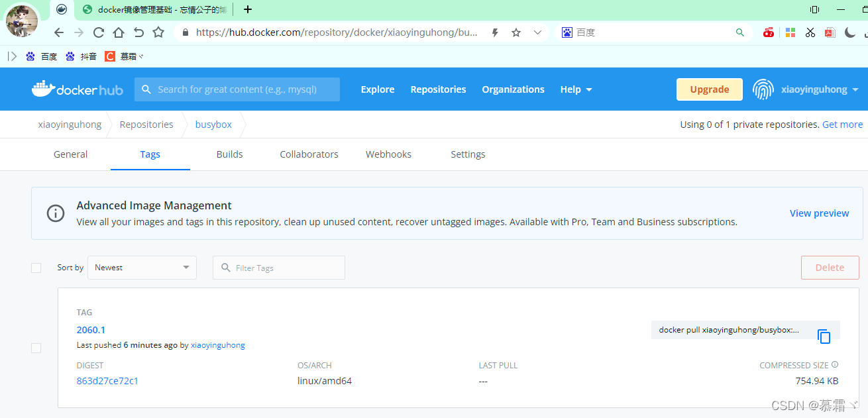Click the Baidu paw icon in search box
The height and width of the screenshot is (418, 868).
(567, 32)
